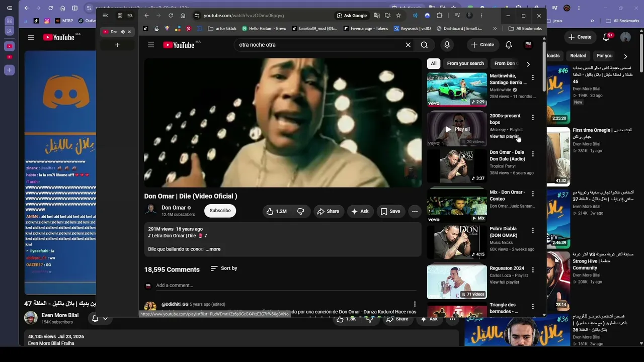Clear the 'otra noche otra' search text

[x=408, y=45]
